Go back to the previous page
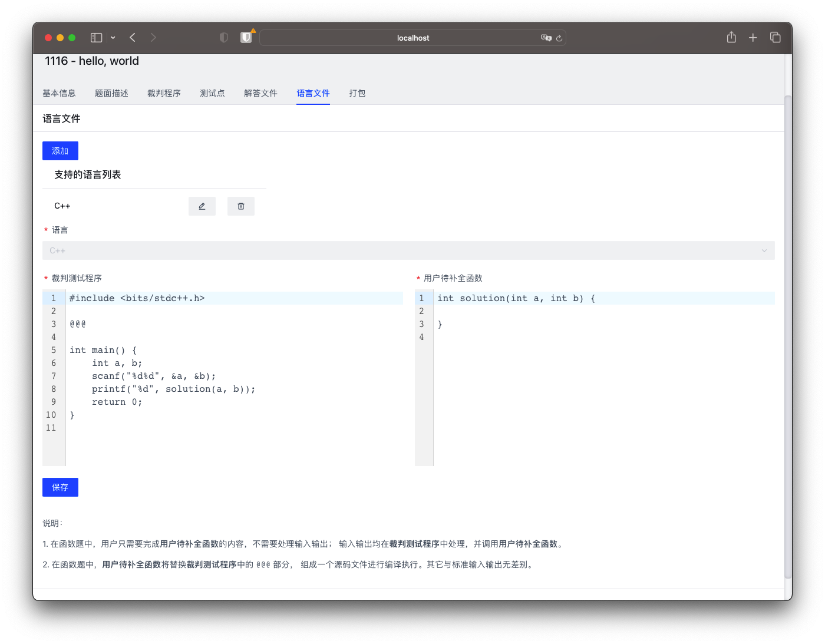 pyautogui.click(x=133, y=38)
